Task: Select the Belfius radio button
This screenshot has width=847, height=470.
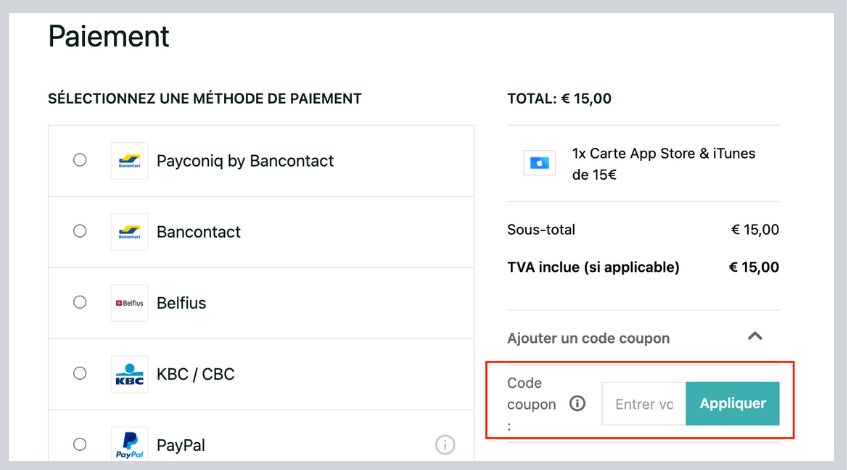Action: (80, 302)
